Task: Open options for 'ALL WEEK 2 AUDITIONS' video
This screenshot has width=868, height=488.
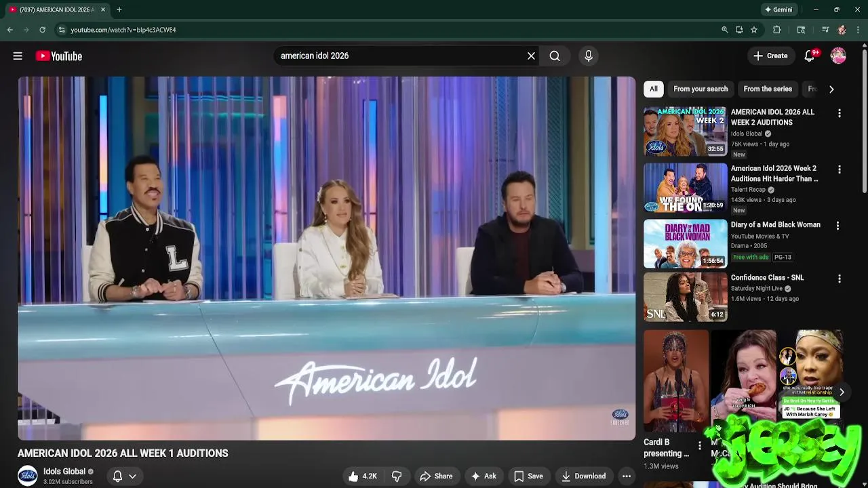Action: [x=840, y=113]
